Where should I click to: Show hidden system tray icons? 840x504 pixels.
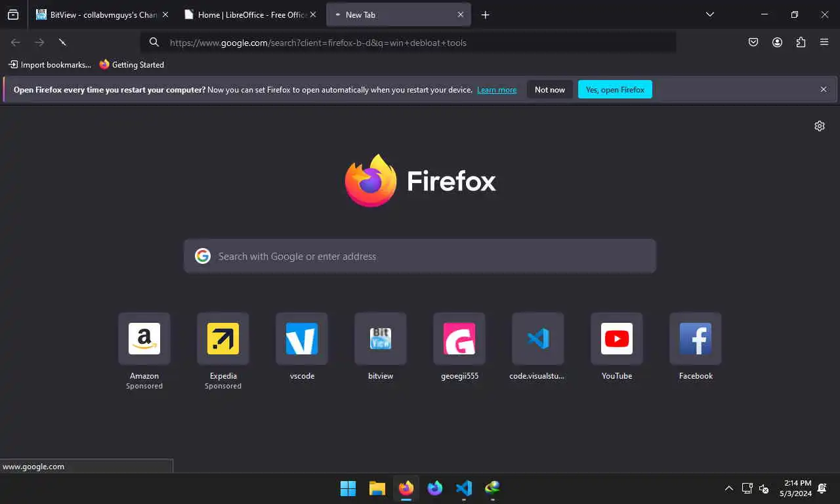(x=728, y=488)
